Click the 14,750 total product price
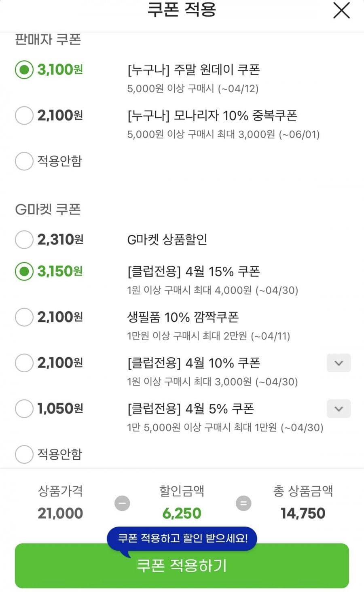Image resolution: width=364 pixels, height=592 pixels. coord(303,513)
